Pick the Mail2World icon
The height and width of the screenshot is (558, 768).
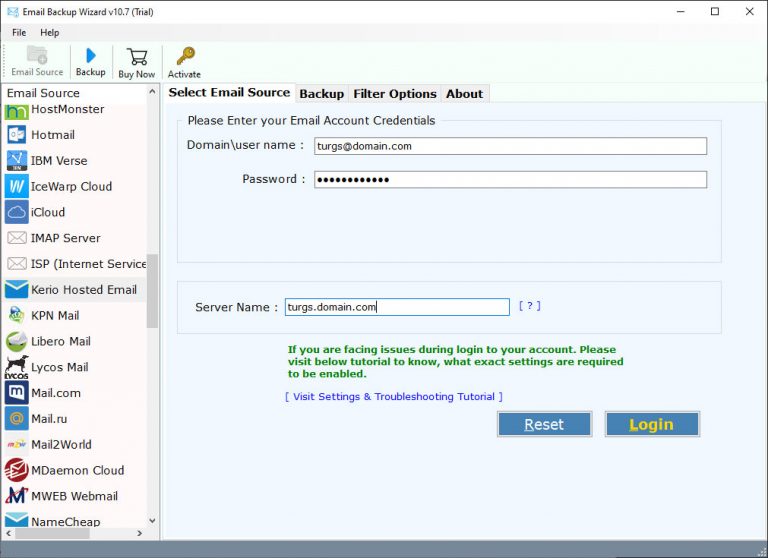point(17,444)
